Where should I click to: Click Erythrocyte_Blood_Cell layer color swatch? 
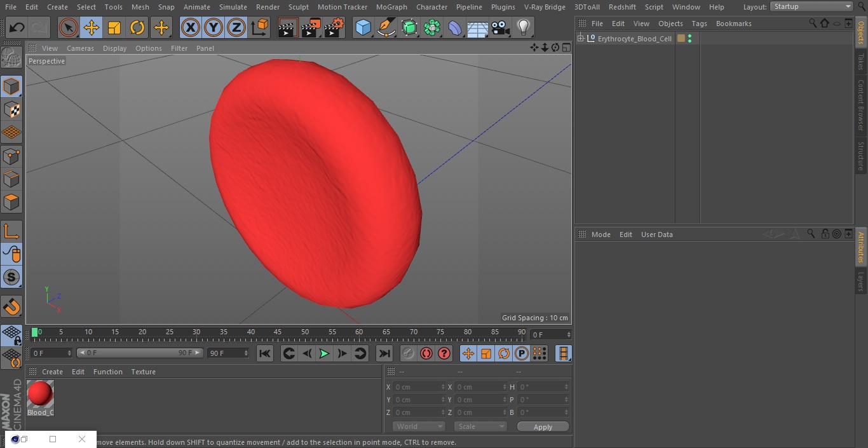[681, 39]
